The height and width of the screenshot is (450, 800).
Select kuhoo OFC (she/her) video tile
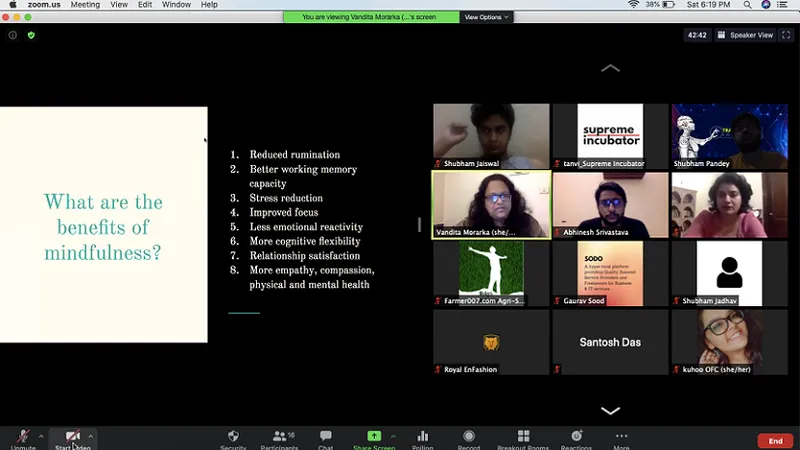tap(730, 342)
